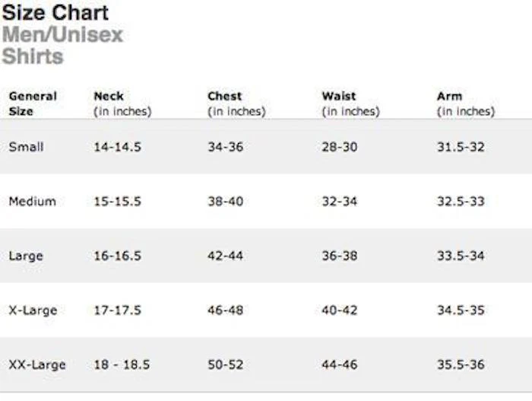Click the Chest column header
The width and height of the screenshot is (532, 401).
(225, 97)
